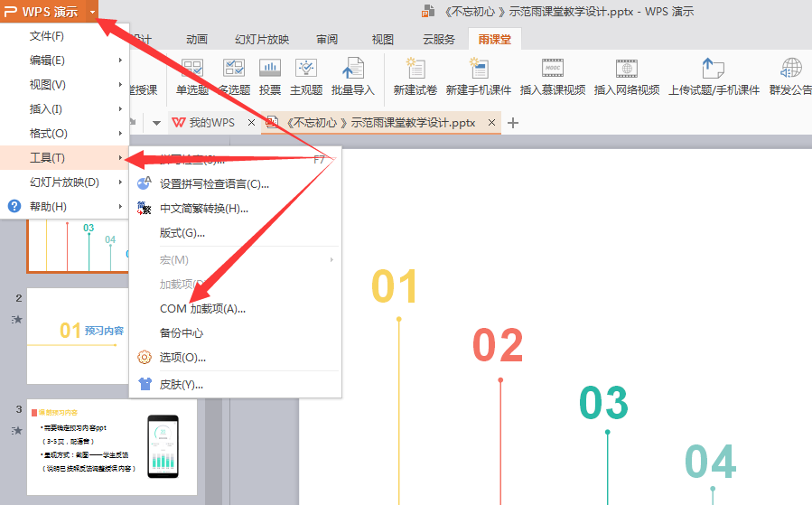This screenshot has height=505, width=812.
Task: Click the yellow 01 number on slide
Action: [395, 285]
